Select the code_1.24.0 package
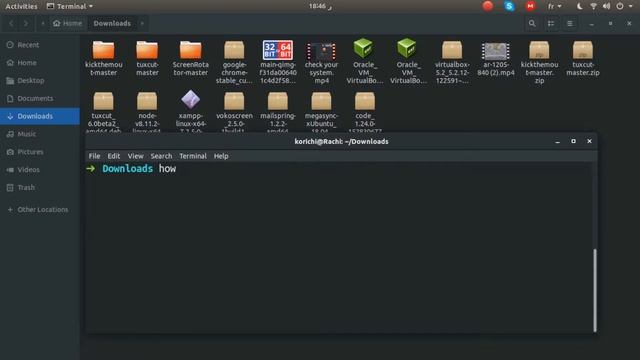This screenshot has height=360, width=640. click(x=365, y=111)
